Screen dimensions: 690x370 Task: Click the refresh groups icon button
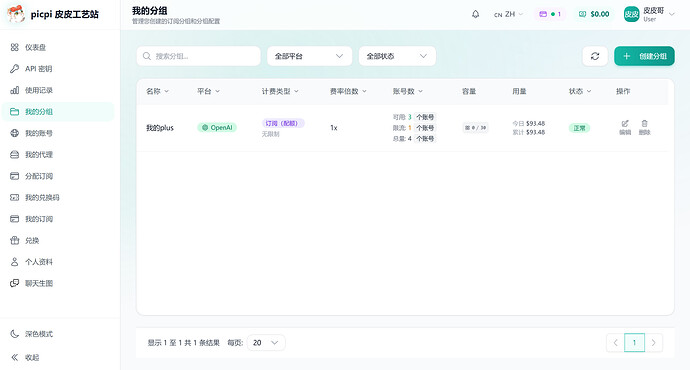tap(595, 56)
